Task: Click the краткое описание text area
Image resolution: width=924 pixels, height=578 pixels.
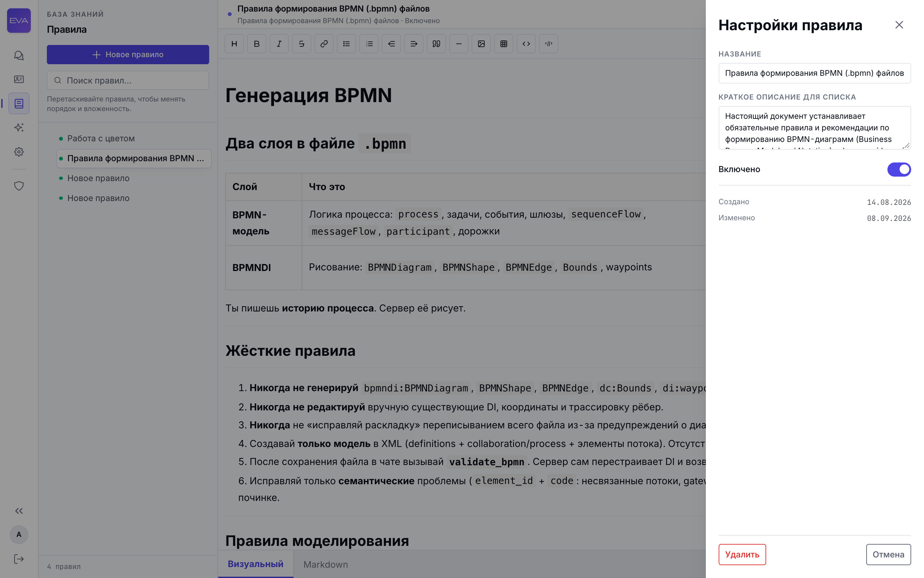Action: point(814,128)
